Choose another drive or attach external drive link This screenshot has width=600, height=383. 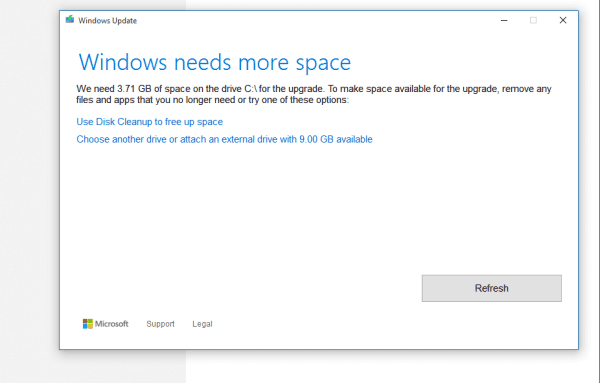[224, 139]
